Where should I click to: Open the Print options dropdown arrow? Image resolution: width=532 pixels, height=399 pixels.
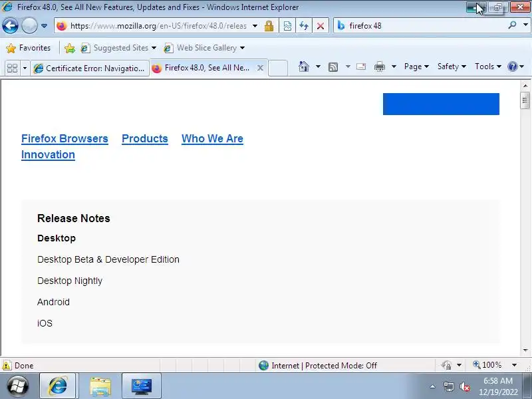(394, 66)
